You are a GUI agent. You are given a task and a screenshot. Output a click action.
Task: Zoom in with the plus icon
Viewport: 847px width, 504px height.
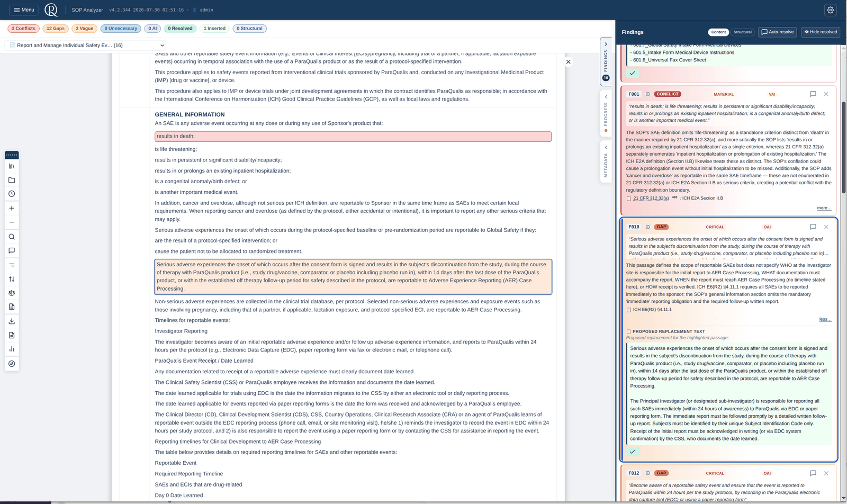point(12,208)
